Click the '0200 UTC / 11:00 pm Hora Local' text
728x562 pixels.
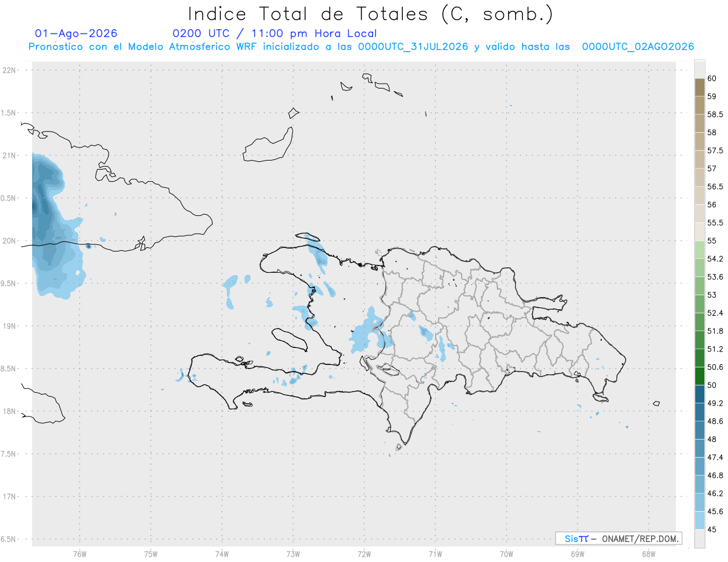point(275,33)
